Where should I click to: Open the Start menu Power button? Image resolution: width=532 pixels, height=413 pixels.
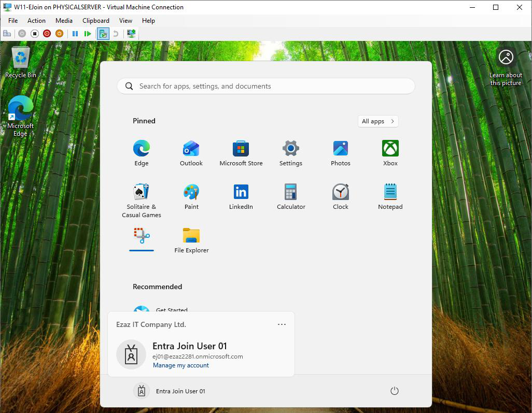coord(394,391)
